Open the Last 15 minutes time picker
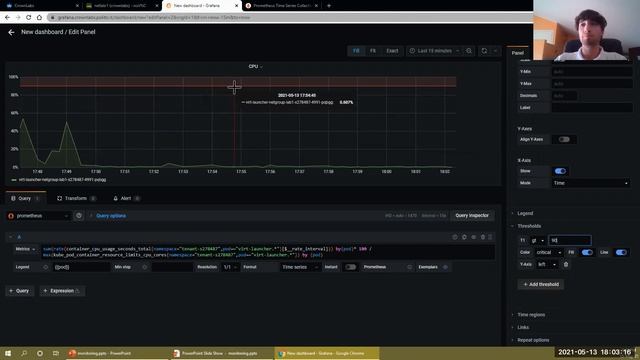The image size is (640, 360). pos(434,51)
